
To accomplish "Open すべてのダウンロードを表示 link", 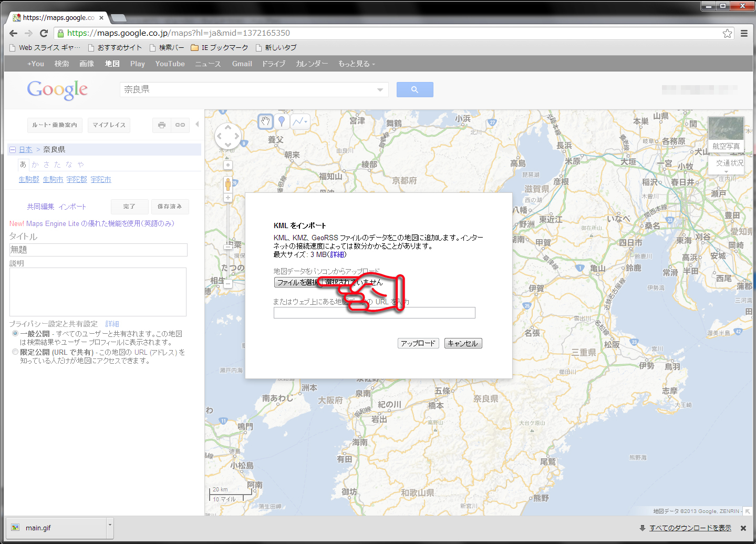I will (x=690, y=528).
